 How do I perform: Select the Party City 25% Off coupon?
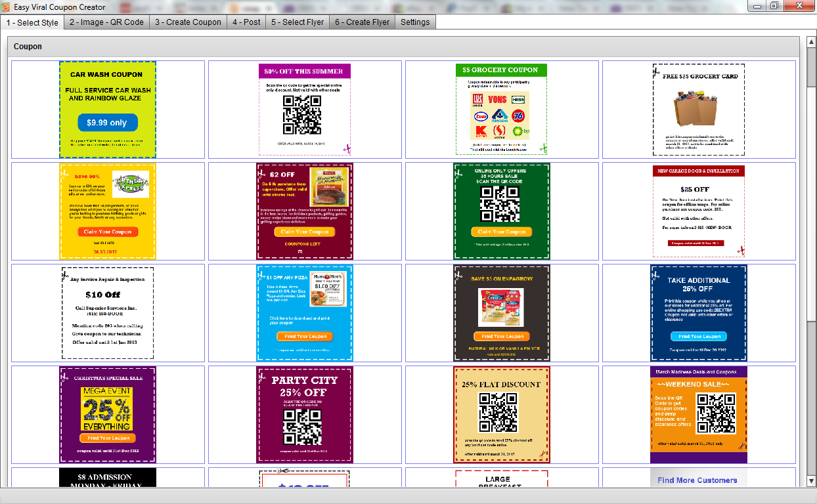tap(305, 415)
